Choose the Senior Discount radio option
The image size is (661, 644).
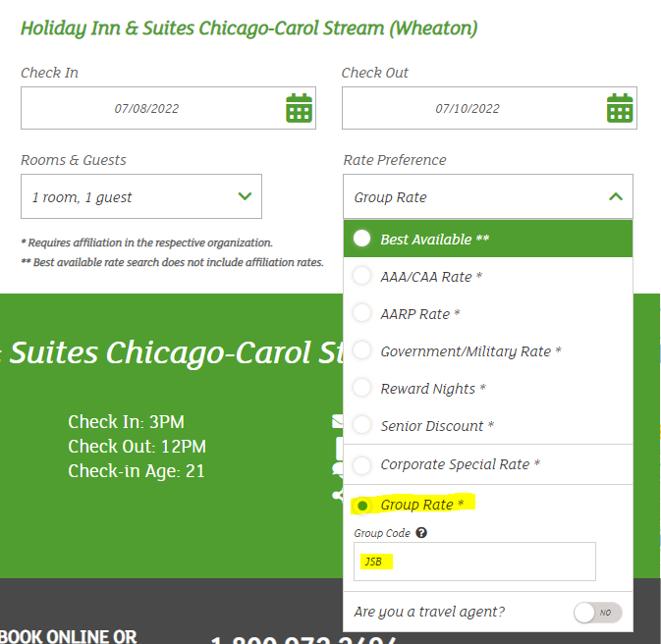click(x=361, y=424)
